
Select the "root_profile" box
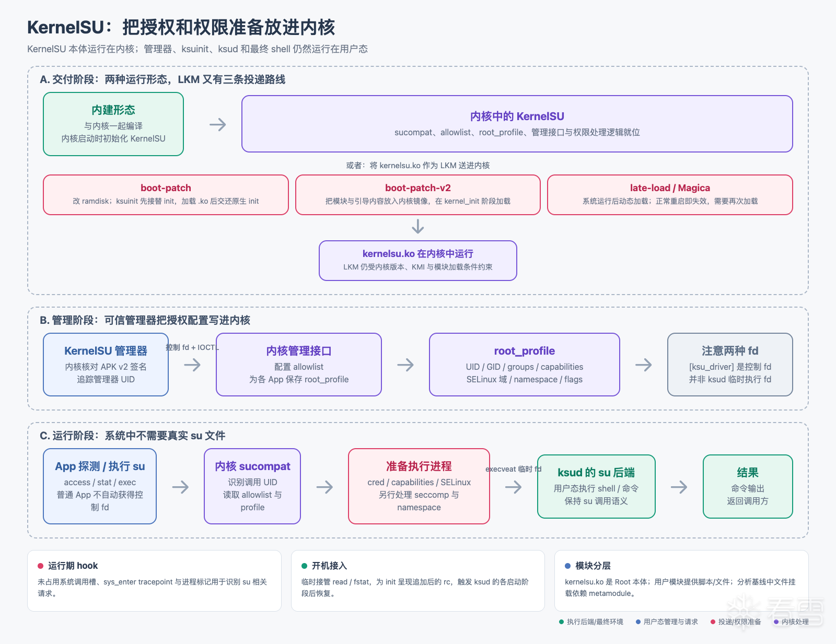coord(525,365)
